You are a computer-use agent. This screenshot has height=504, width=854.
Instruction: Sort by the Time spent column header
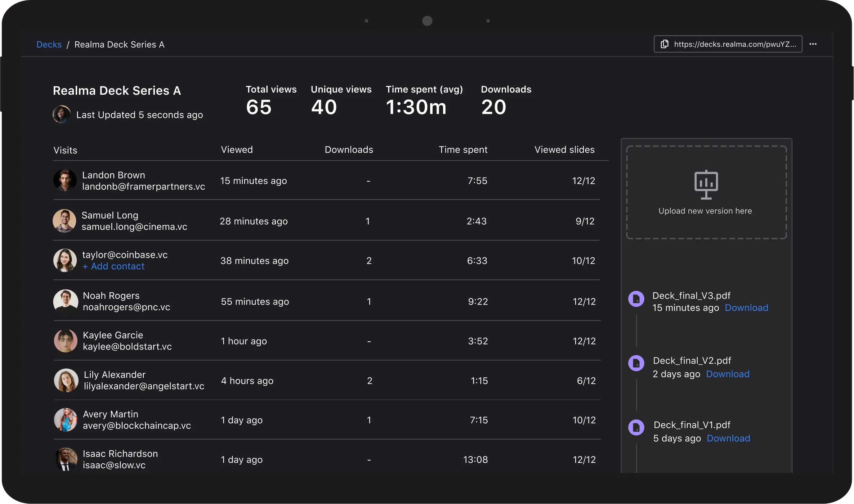[463, 150]
